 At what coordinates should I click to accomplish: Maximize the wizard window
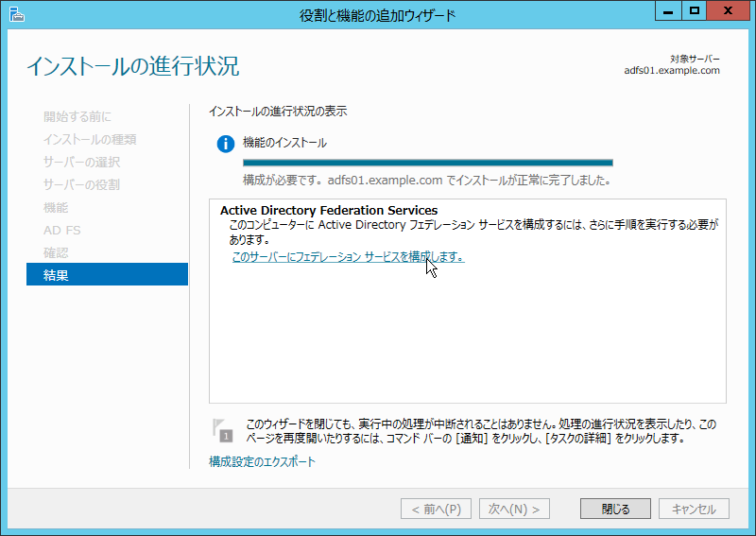point(695,11)
